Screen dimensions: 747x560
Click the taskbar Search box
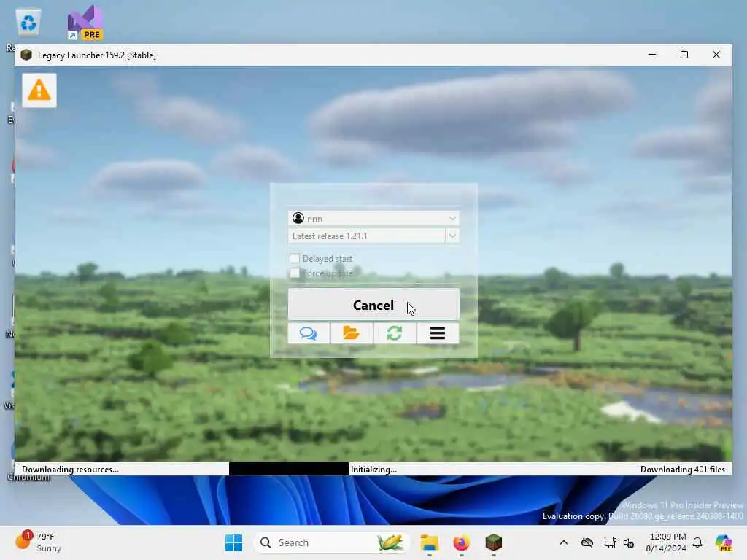click(x=332, y=542)
